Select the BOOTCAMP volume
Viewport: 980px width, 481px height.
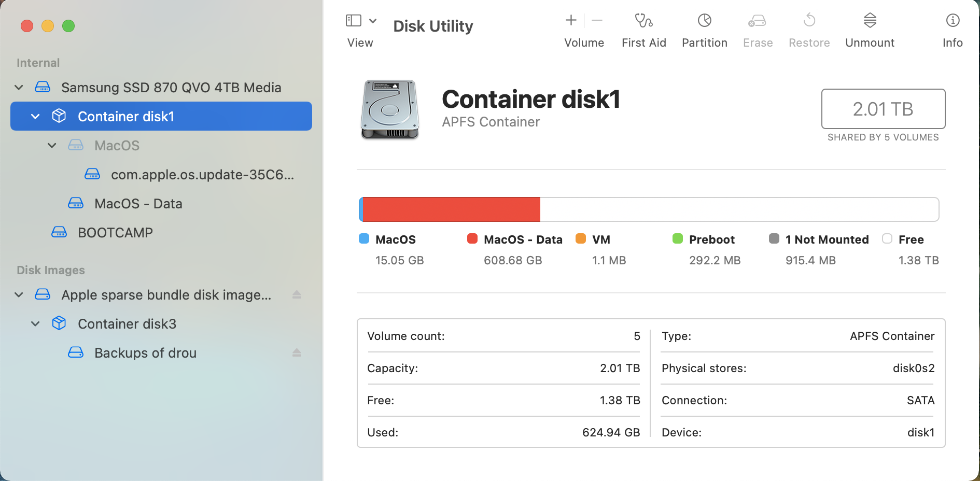tap(115, 233)
